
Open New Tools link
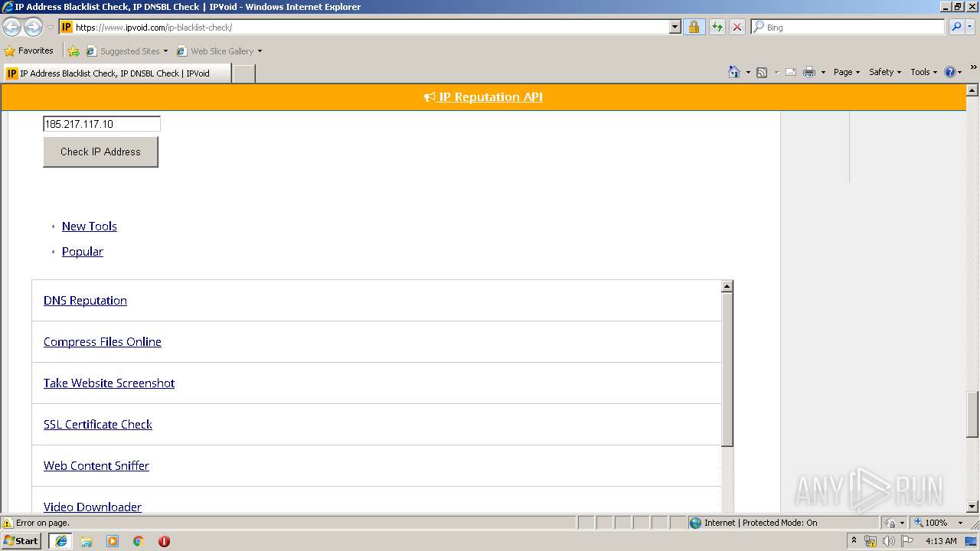click(90, 227)
